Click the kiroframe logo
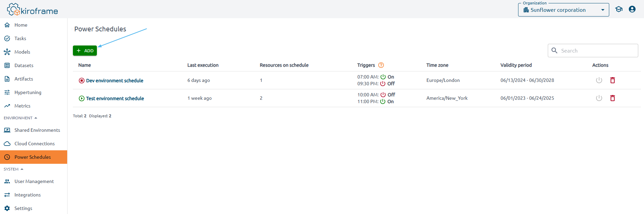This screenshot has height=214, width=644. (x=32, y=10)
